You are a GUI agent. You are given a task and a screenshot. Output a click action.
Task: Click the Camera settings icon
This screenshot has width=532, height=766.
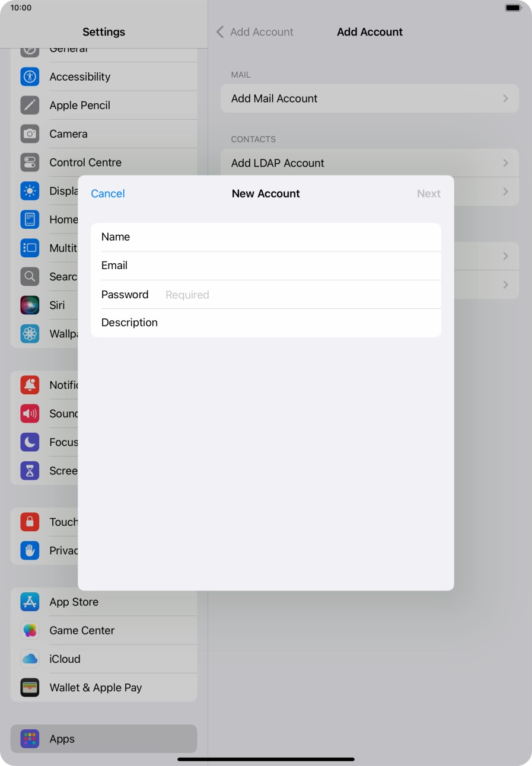(30, 133)
